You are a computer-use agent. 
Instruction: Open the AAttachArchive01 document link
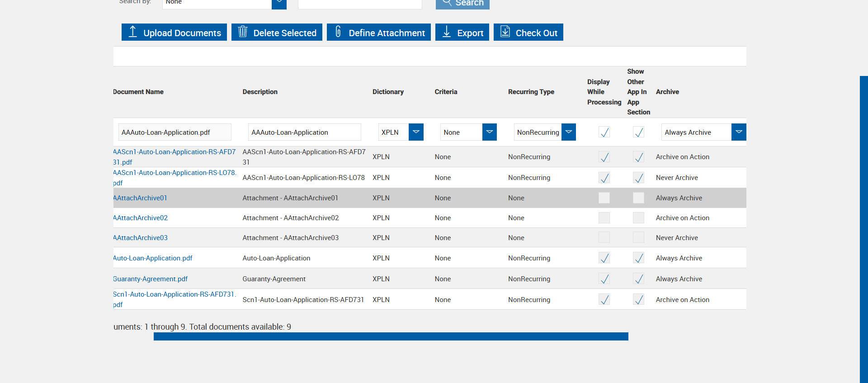[140, 198]
